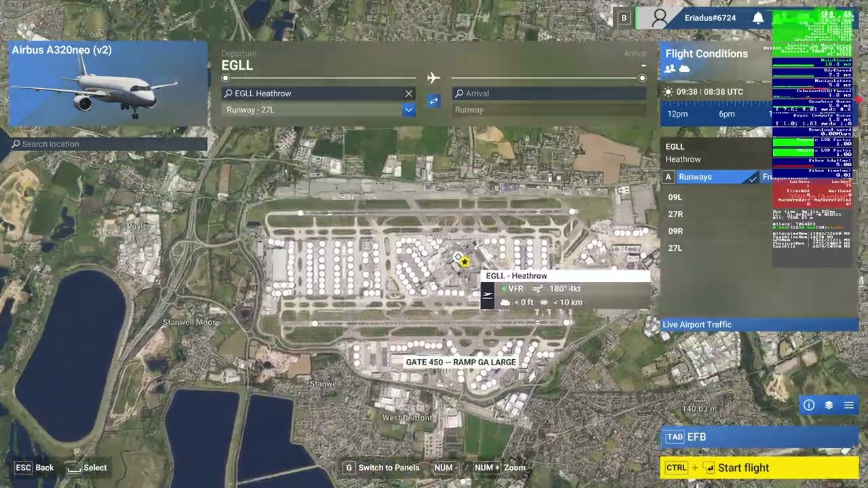This screenshot has height=488, width=868.
Task: Go Back with the ESC button
Action: click(x=34, y=468)
